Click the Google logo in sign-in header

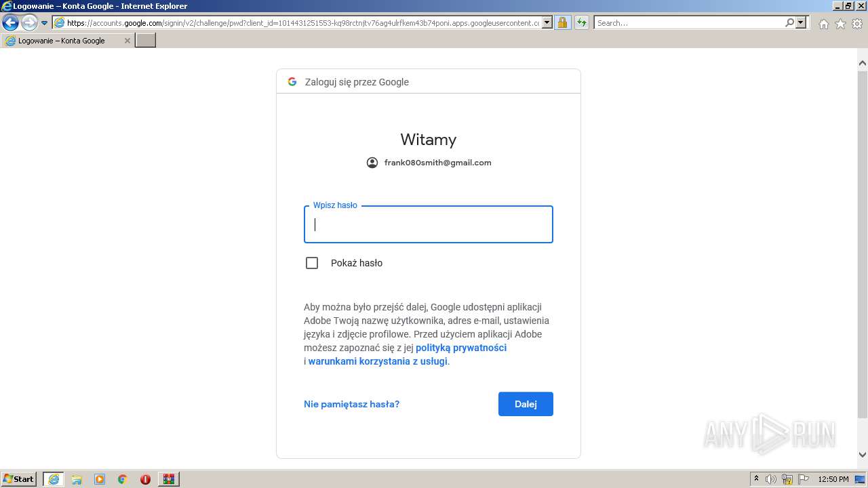pyautogui.click(x=292, y=81)
